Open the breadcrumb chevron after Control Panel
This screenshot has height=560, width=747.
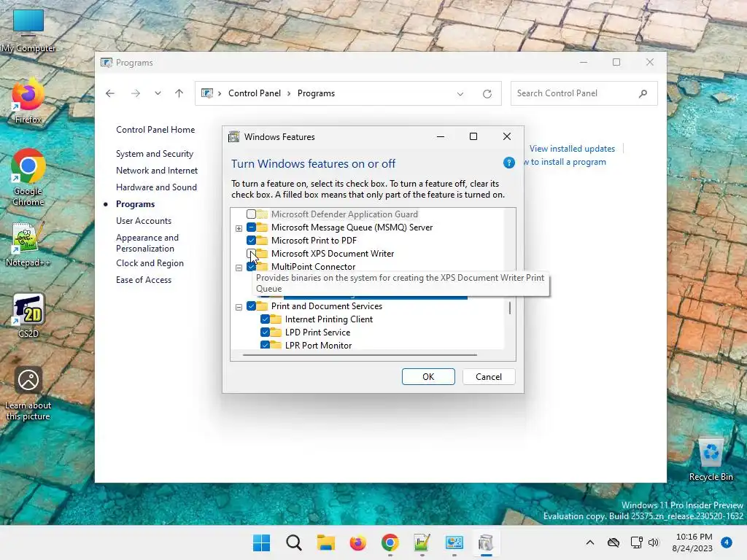(x=289, y=94)
